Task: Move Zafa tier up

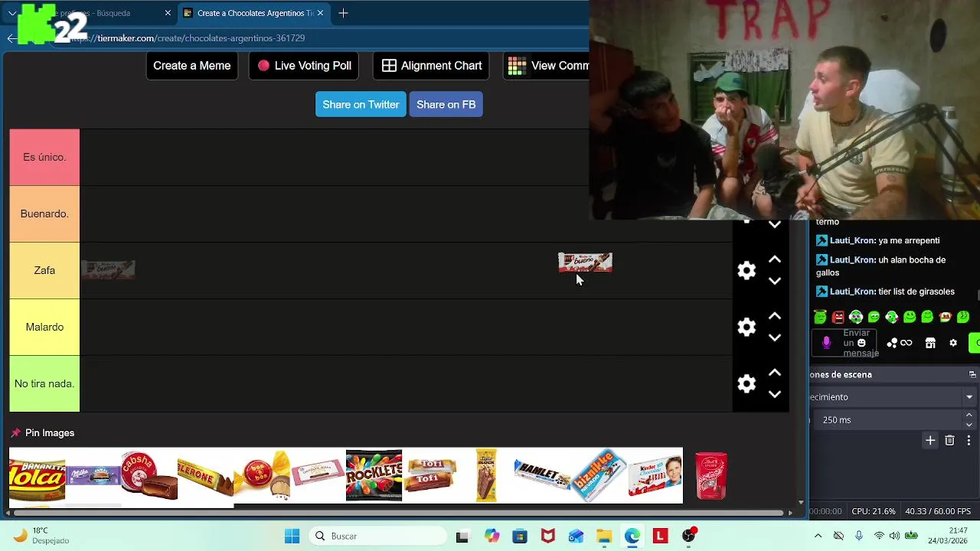Action: pos(774,259)
